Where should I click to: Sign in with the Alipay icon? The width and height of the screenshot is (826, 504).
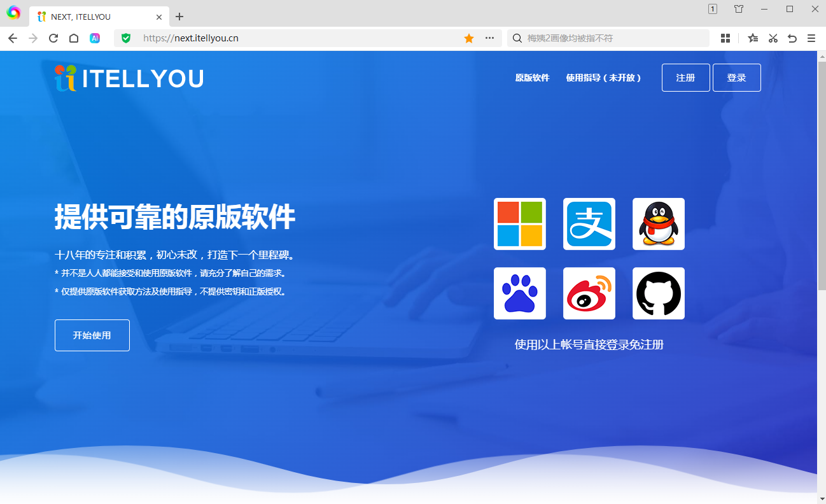click(589, 224)
